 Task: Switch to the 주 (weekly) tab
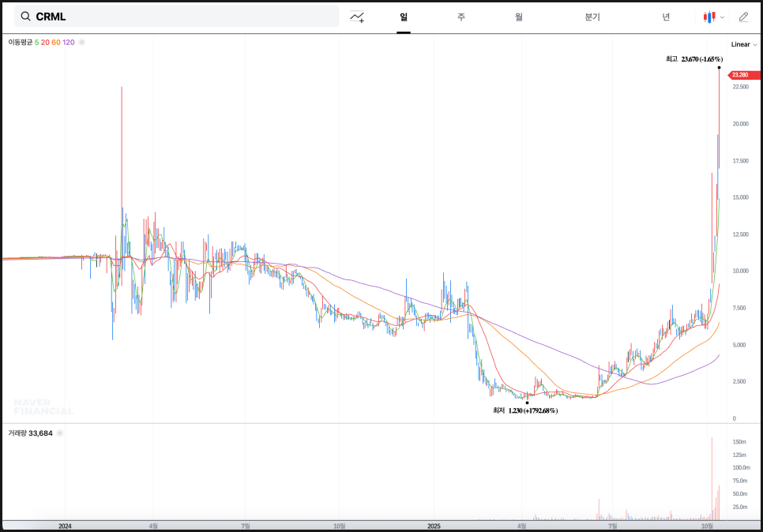tap(460, 17)
